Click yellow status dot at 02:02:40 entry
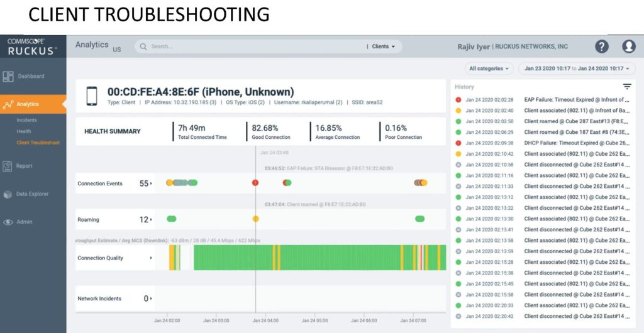The image size is (644, 333). coord(458,111)
